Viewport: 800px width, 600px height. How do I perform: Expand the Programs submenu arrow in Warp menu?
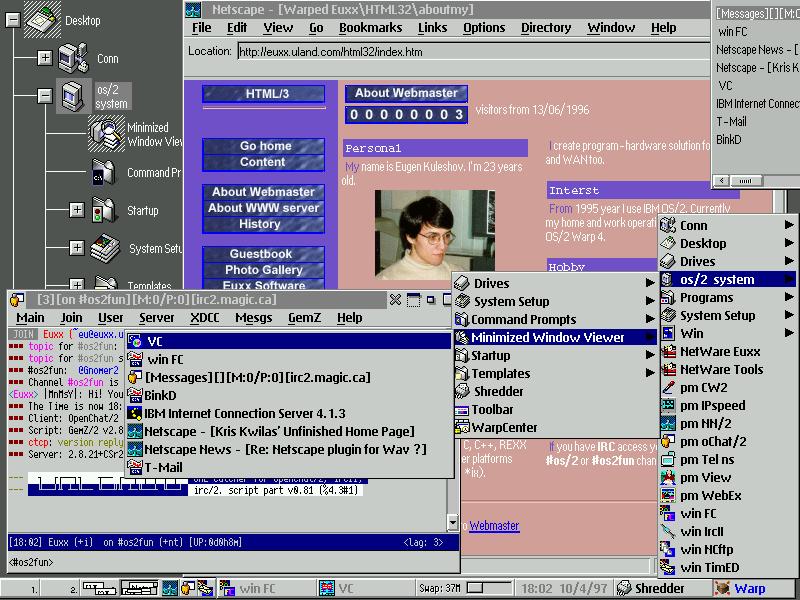[x=789, y=297]
